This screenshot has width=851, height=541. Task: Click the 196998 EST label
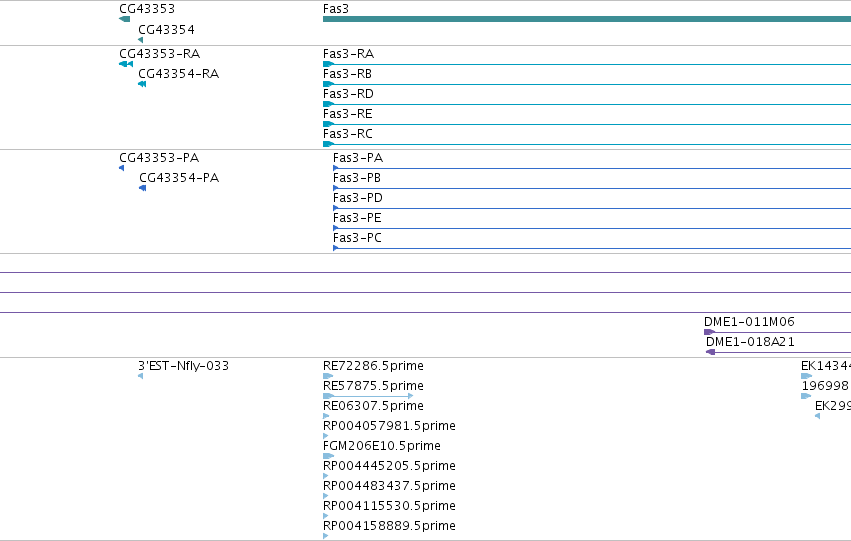[825, 386]
